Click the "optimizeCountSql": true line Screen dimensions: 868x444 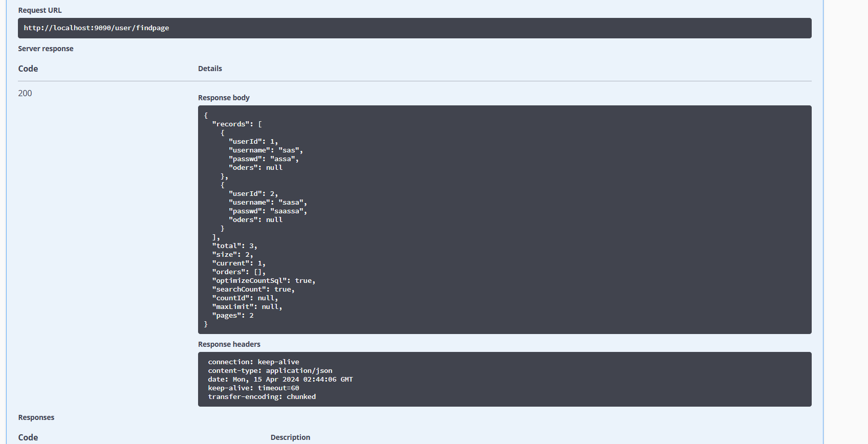tap(264, 281)
